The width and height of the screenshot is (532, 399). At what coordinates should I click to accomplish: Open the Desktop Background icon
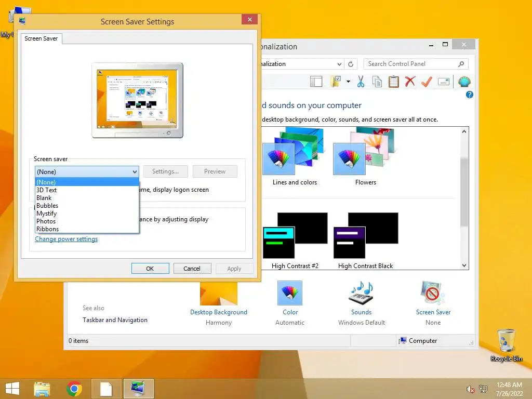click(x=219, y=294)
